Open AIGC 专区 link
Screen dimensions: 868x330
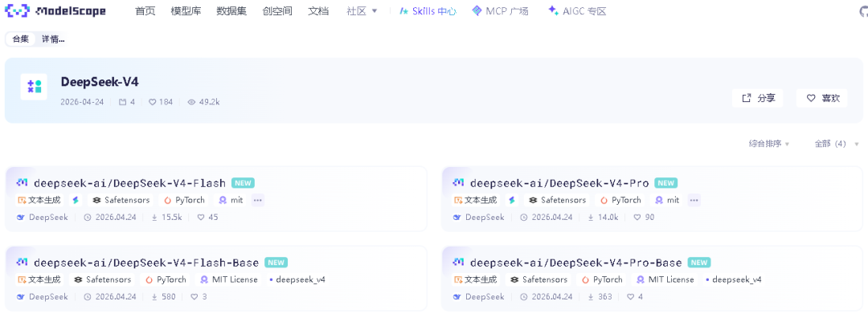click(x=577, y=11)
